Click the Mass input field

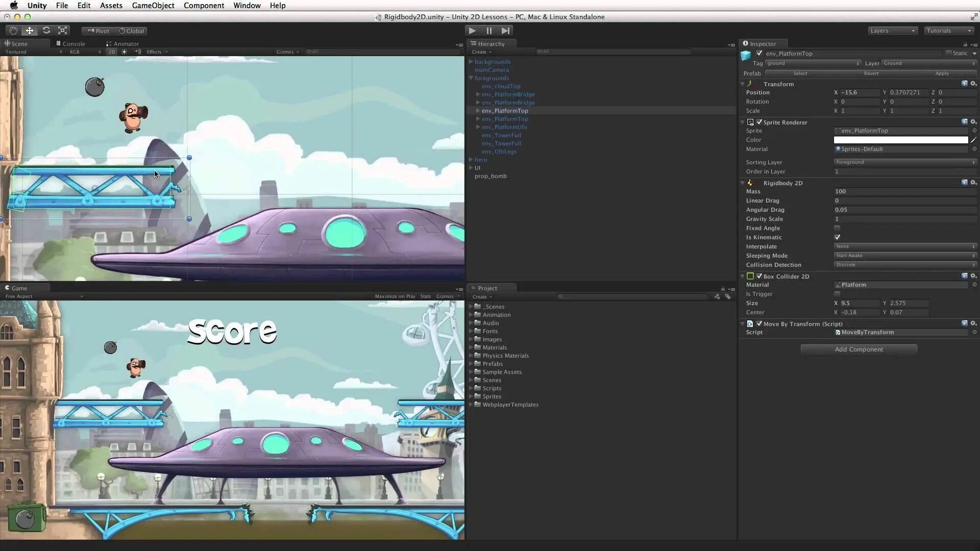pyautogui.click(x=904, y=191)
